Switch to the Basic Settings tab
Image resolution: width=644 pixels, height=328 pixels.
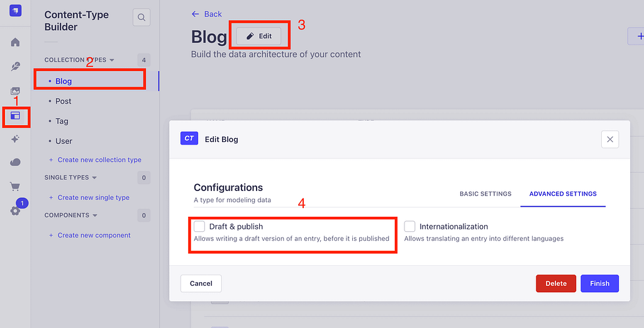[x=486, y=194]
